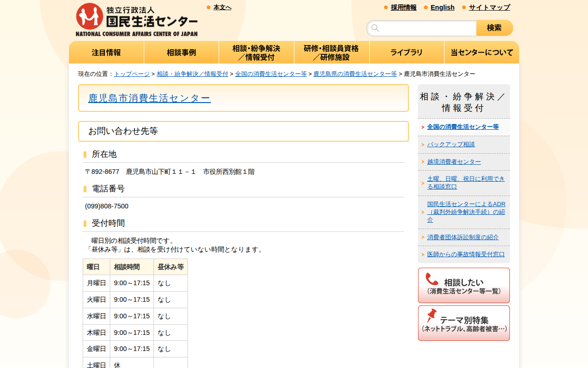Select the ライブラリ menu item
The image size is (588, 368).
[x=407, y=52]
